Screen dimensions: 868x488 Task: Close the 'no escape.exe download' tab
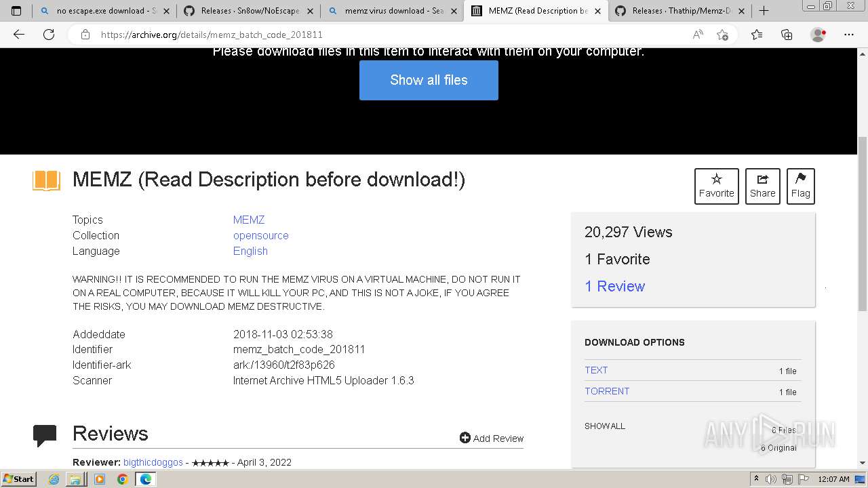[x=166, y=11]
